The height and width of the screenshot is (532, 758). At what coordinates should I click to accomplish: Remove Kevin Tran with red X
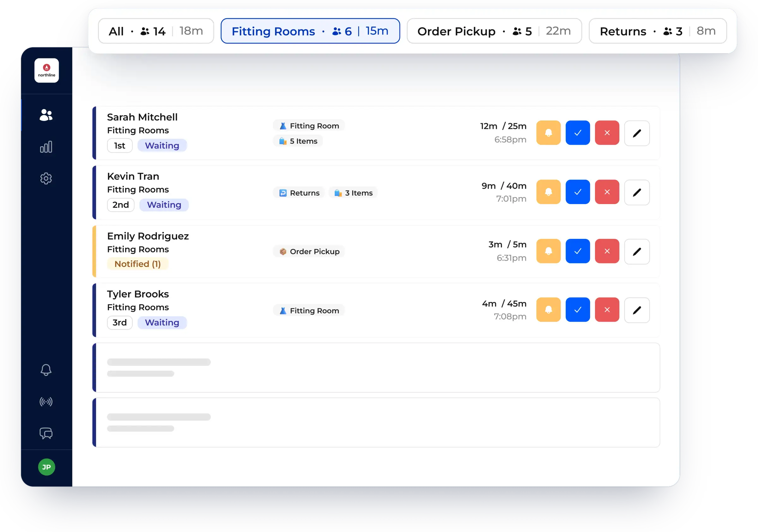607,192
